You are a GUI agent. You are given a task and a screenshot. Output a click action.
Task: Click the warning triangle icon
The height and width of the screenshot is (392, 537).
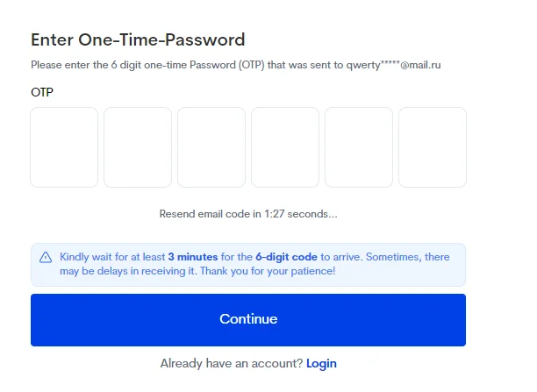pyautogui.click(x=46, y=257)
